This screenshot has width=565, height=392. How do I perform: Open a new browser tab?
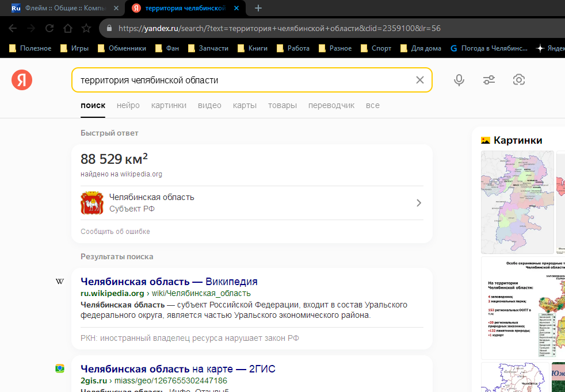tap(258, 8)
